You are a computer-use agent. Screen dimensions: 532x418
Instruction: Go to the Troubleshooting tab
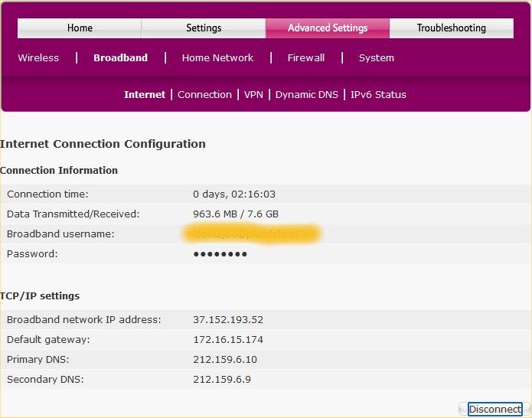pyautogui.click(x=451, y=28)
